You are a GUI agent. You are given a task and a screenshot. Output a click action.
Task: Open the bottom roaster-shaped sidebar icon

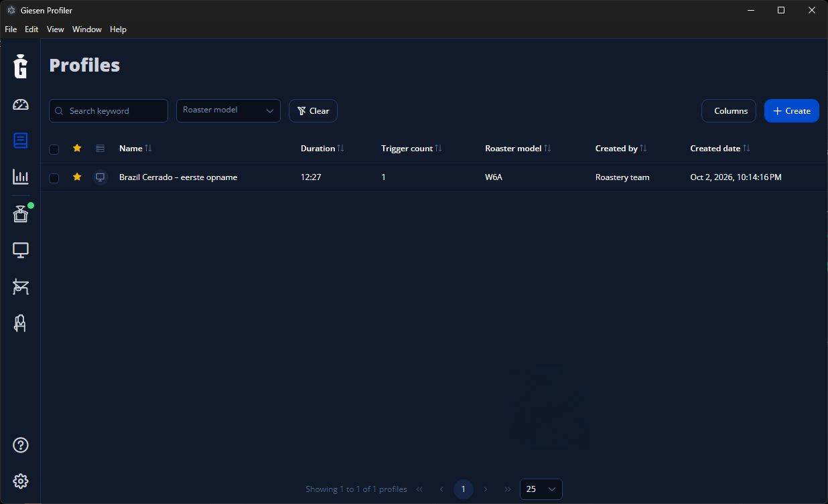click(21, 323)
